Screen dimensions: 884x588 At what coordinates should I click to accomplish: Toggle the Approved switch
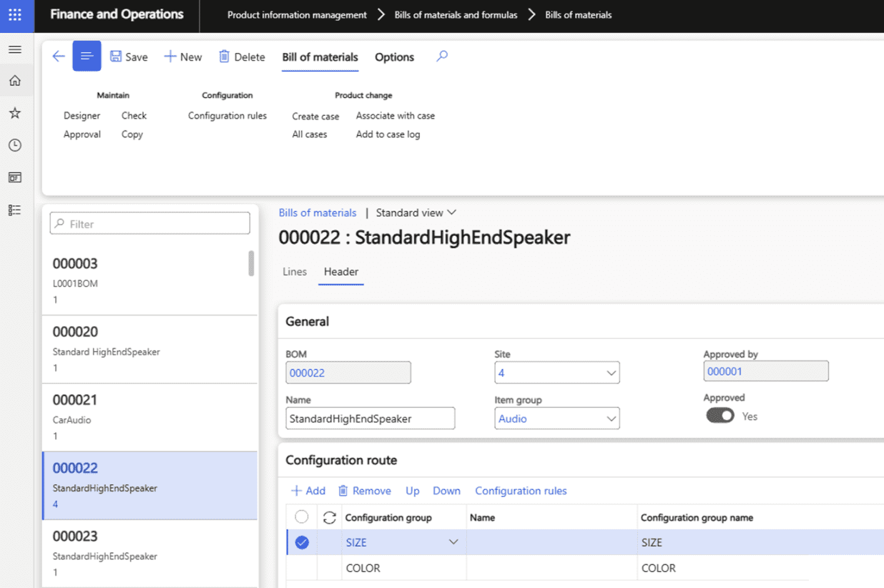[x=720, y=416]
